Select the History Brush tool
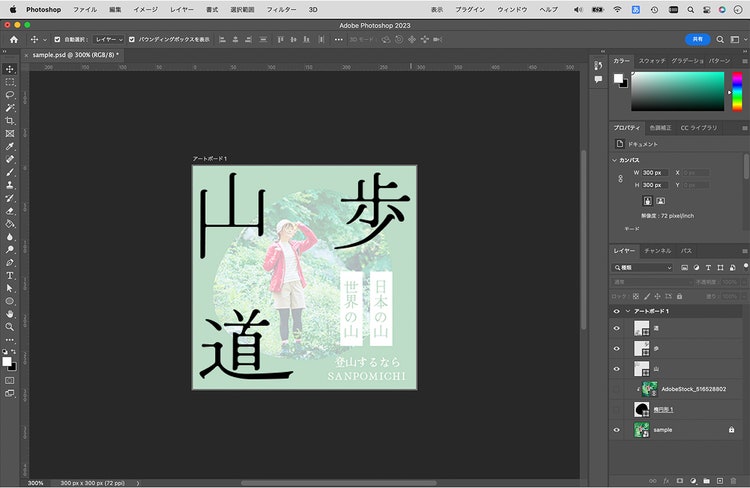 point(10,198)
